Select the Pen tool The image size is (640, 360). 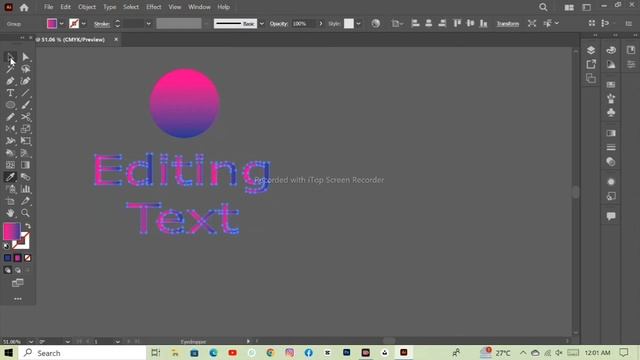click(10, 81)
